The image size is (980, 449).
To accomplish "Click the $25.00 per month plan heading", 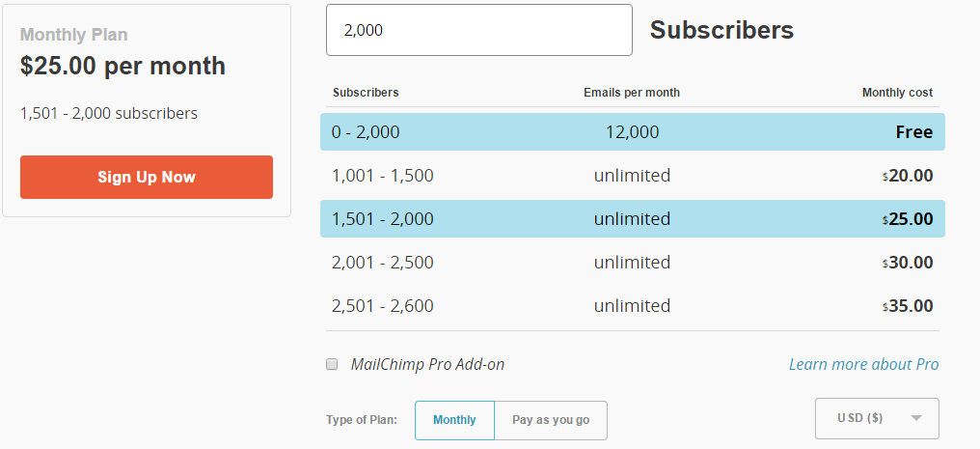I will 122,66.
